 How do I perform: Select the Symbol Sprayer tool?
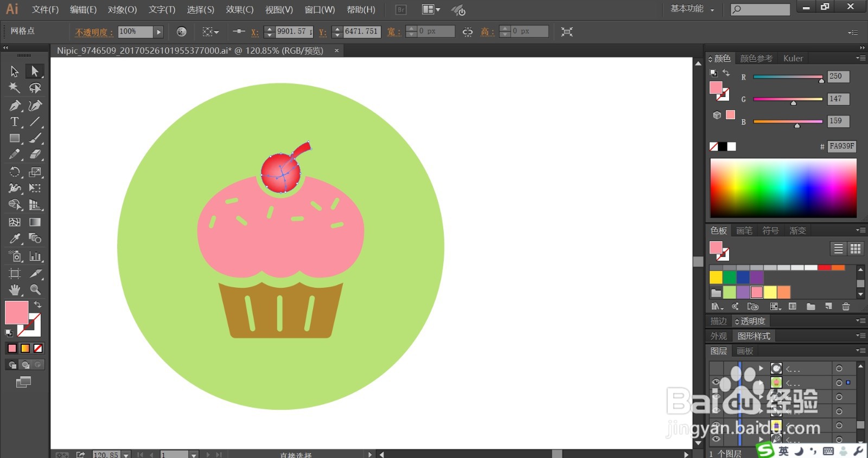tap(15, 256)
